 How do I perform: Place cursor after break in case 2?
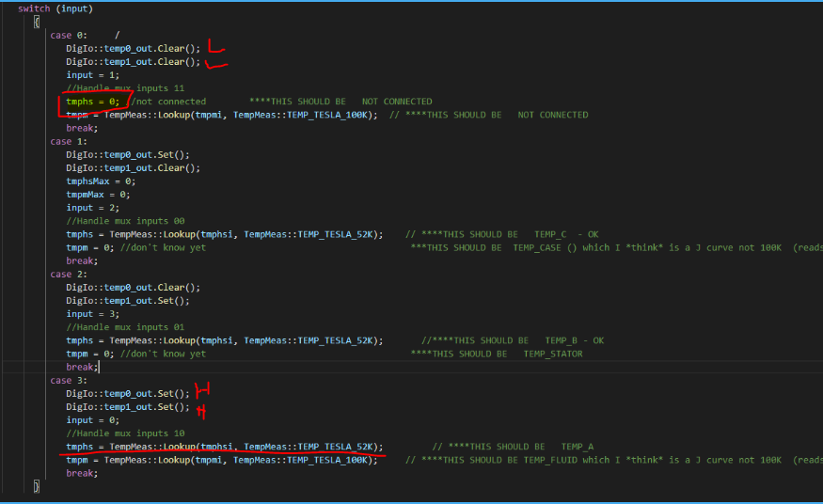click(98, 367)
